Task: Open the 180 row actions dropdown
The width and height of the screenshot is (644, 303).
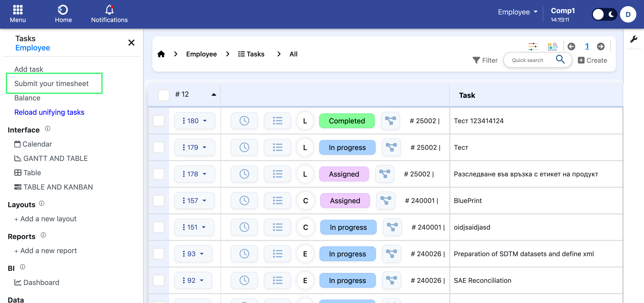Action: (x=195, y=121)
